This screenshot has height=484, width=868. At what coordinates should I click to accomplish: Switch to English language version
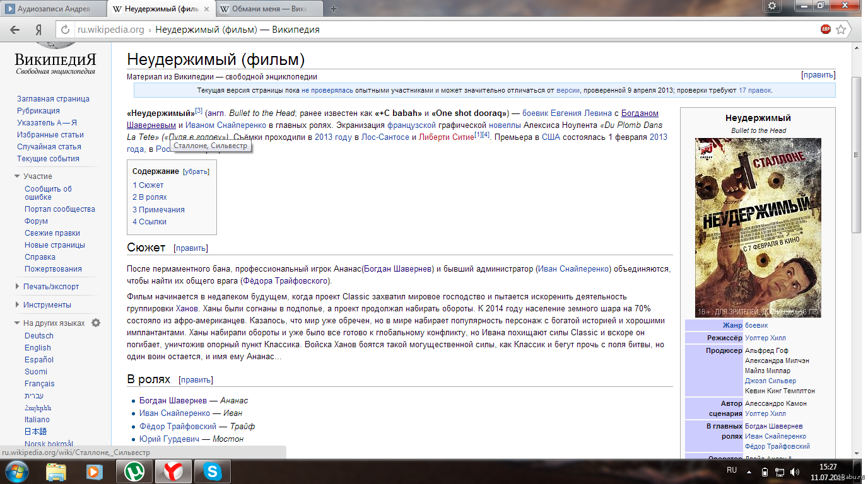tap(38, 348)
